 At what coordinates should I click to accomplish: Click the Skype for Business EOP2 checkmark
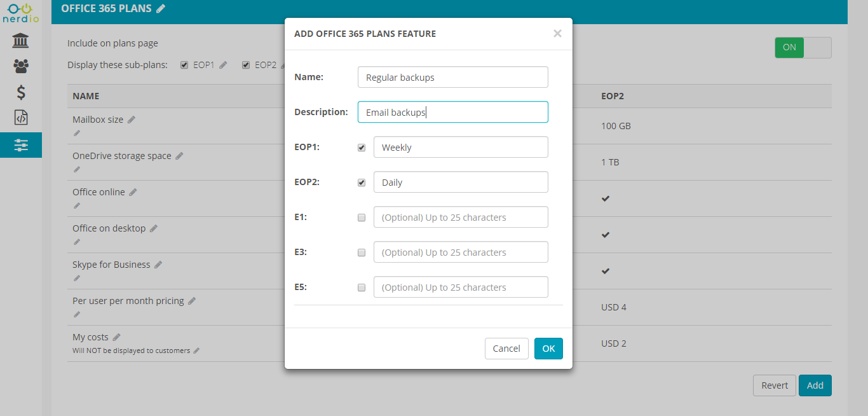[606, 271]
